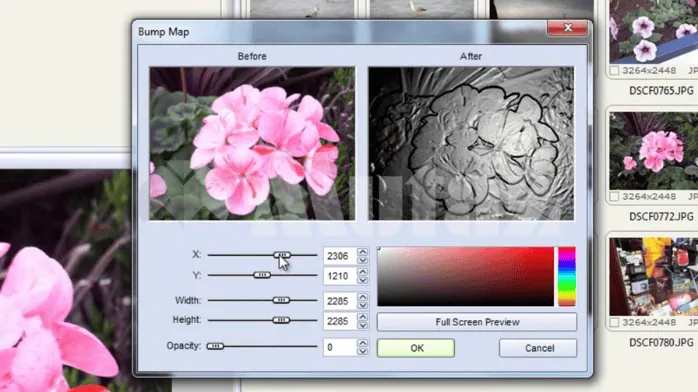Decrease Width with down arrow

point(362,306)
